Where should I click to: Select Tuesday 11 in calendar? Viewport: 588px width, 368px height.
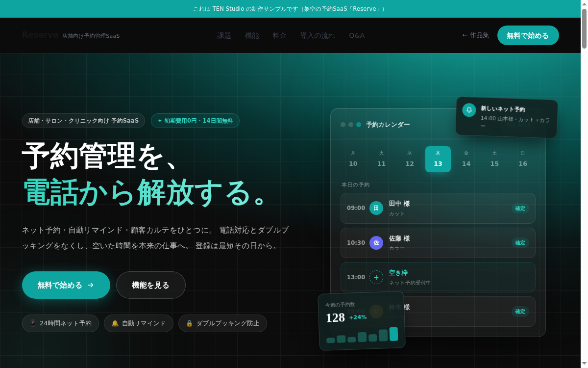pos(381,159)
